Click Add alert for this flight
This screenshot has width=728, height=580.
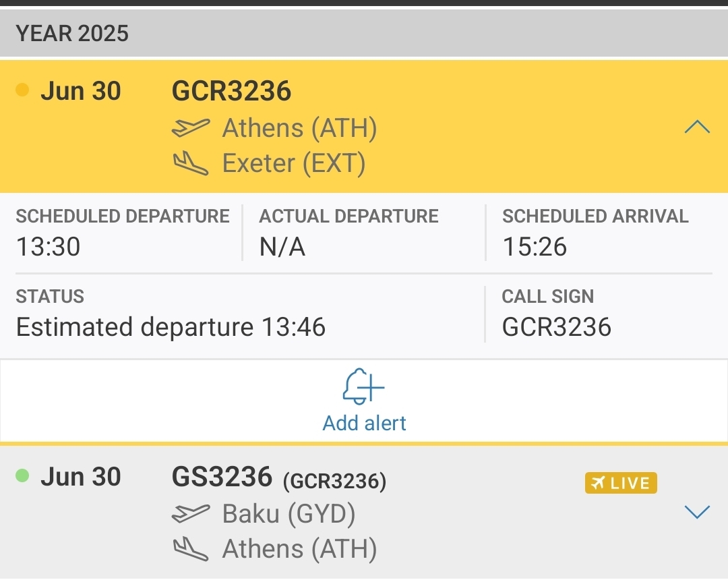364,423
